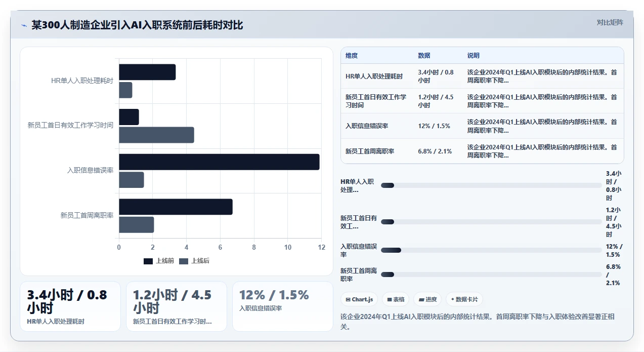Select the Chart.js tag button
644x352 pixels.
pos(359,299)
